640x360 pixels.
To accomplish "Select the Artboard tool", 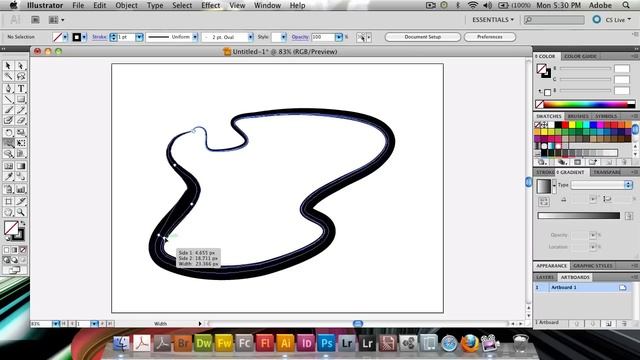I will (8, 201).
